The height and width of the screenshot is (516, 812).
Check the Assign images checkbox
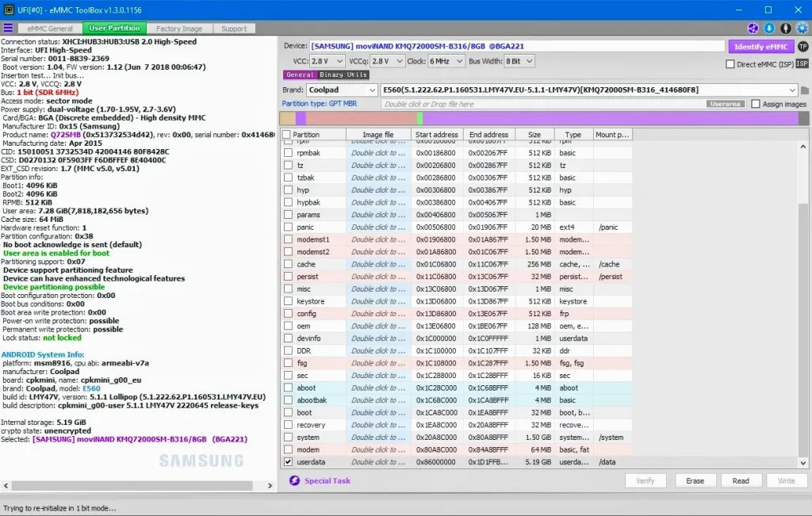(756, 104)
